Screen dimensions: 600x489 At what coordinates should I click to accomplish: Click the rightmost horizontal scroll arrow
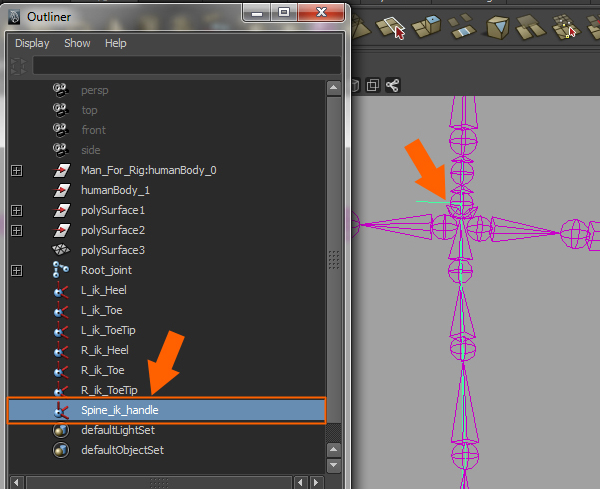[316, 482]
